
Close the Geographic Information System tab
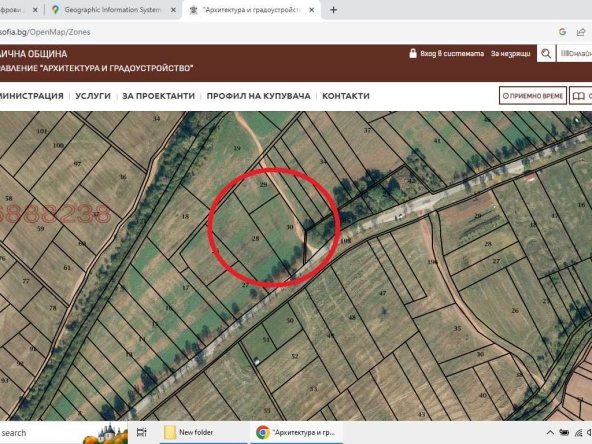coord(173,10)
